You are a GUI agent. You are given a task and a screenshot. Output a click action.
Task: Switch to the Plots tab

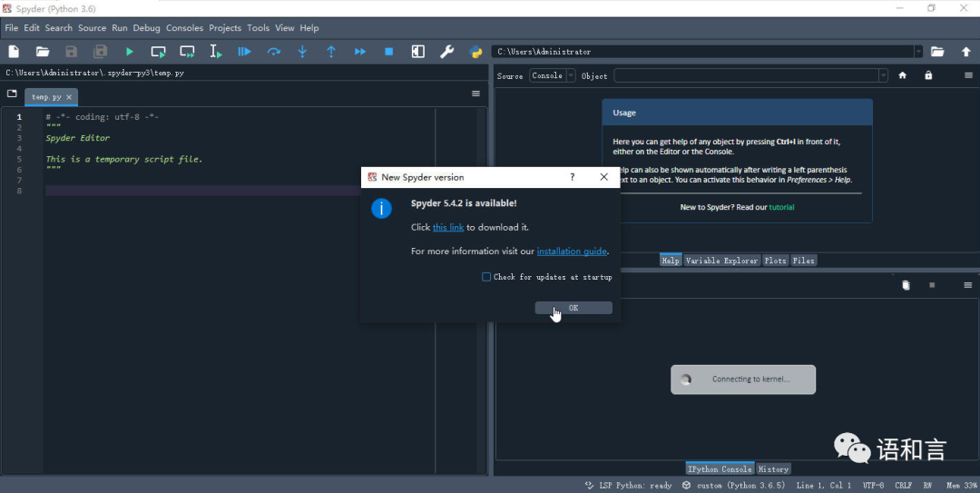pyautogui.click(x=775, y=261)
